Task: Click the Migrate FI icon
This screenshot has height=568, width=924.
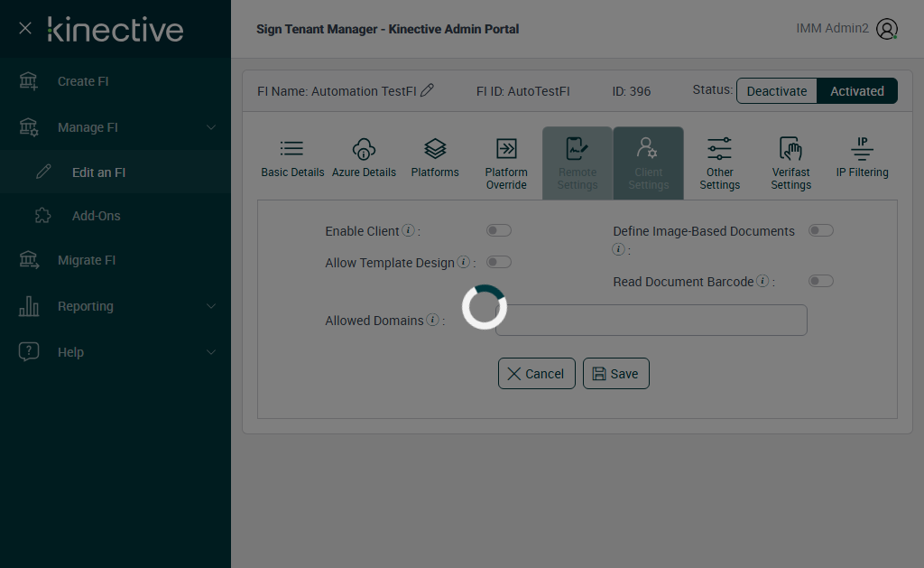Action: point(29,259)
